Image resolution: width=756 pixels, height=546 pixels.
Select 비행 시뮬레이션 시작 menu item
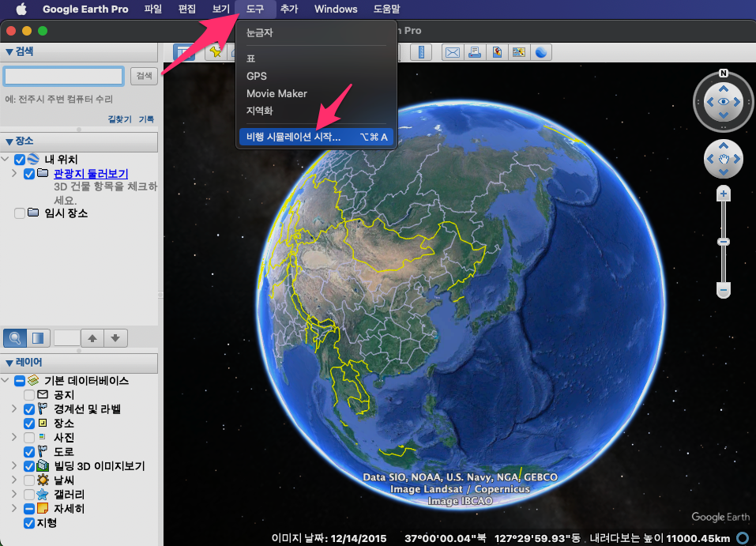pyautogui.click(x=316, y=137)
